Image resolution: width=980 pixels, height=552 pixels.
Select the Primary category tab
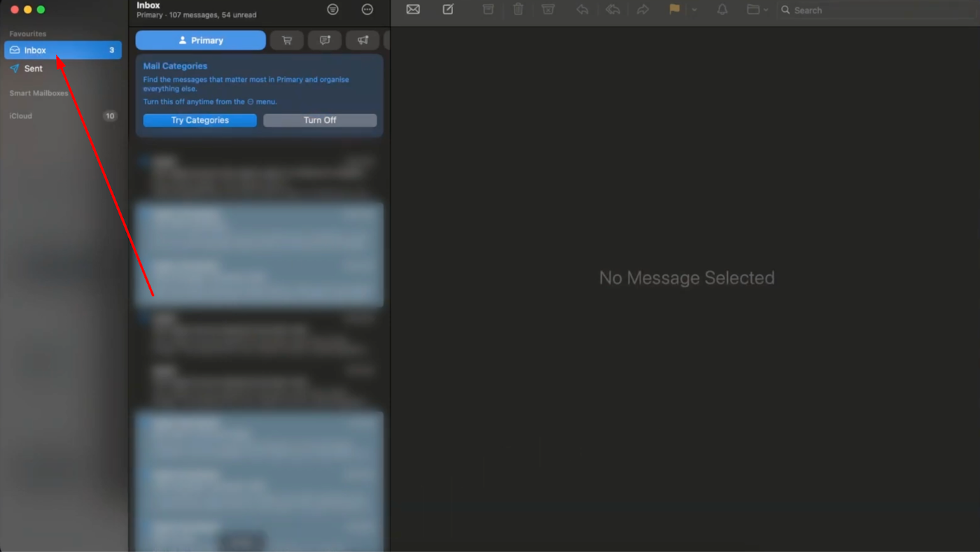click(x=201, y=41)
